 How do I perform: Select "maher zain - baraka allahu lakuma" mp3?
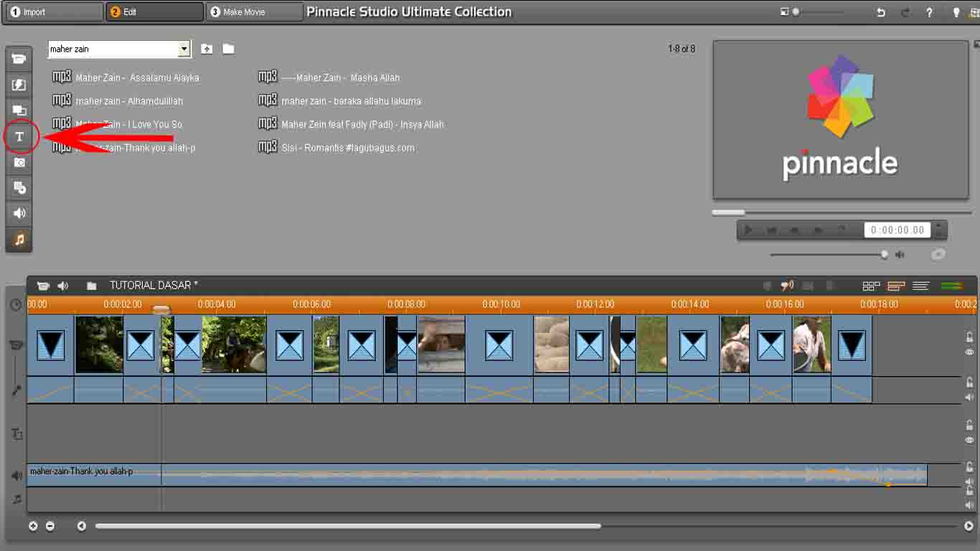(339, 101)
